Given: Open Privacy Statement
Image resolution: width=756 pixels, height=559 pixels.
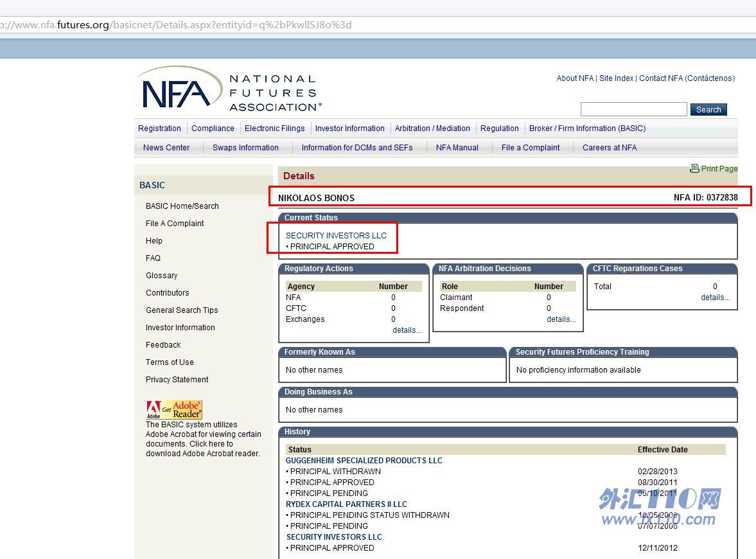Looking at the screenshot, I should 177,380.
